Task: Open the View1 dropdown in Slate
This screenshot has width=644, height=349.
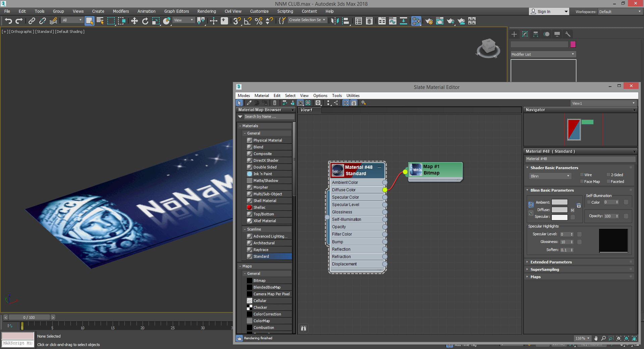Action: coord(603,103)
